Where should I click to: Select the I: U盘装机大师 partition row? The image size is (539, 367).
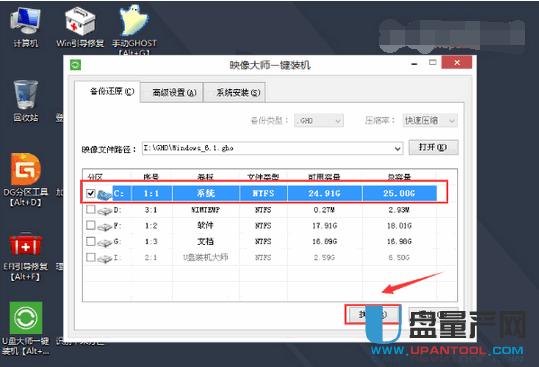tap(261, 257)
